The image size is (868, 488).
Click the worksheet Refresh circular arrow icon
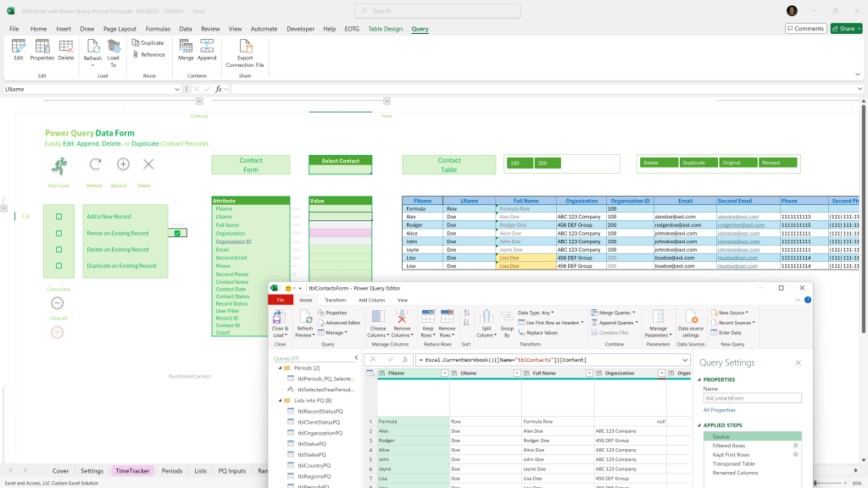point(95,164)
